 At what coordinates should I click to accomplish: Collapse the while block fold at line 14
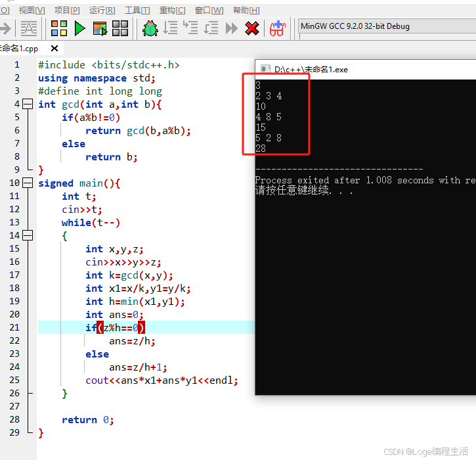coord(28,235)
